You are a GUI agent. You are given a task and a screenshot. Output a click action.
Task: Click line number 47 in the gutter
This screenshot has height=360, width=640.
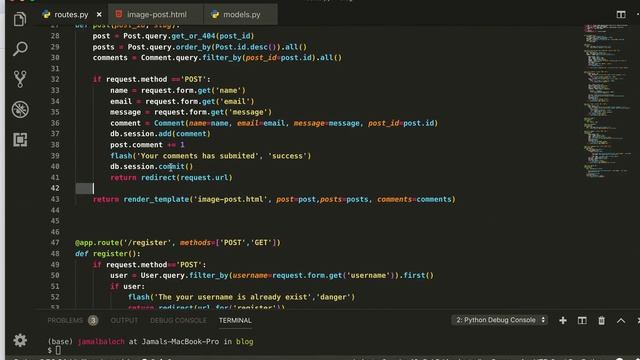(55, 242)
